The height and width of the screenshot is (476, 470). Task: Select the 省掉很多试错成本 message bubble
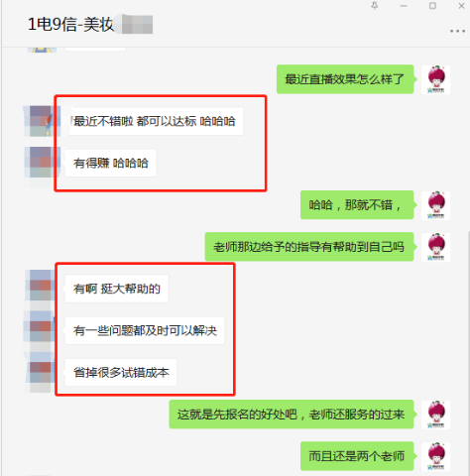point(121,373)
